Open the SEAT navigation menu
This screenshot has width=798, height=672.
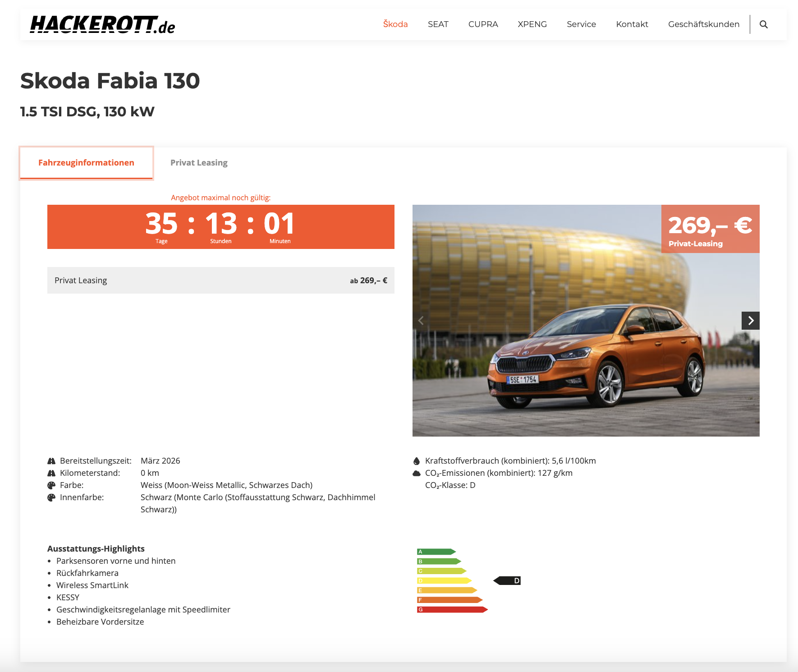click(438, 24)
